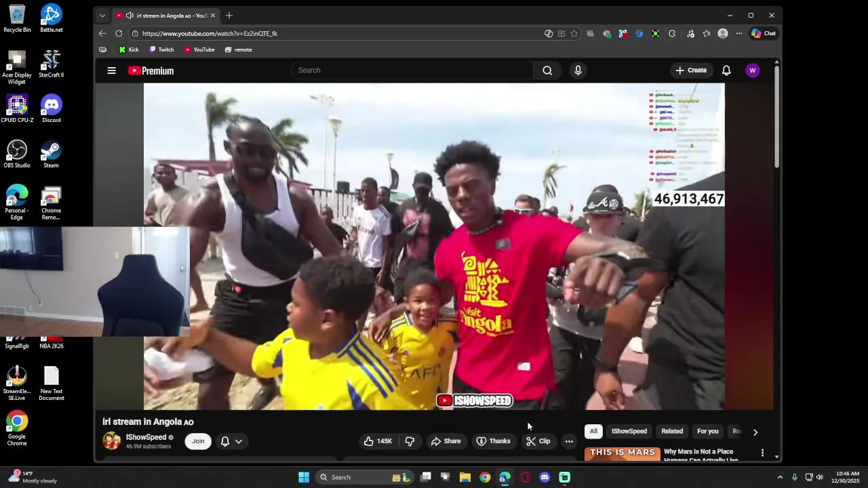
Task: Open Steam desktop shortcut
Action: tap(52, 154)
